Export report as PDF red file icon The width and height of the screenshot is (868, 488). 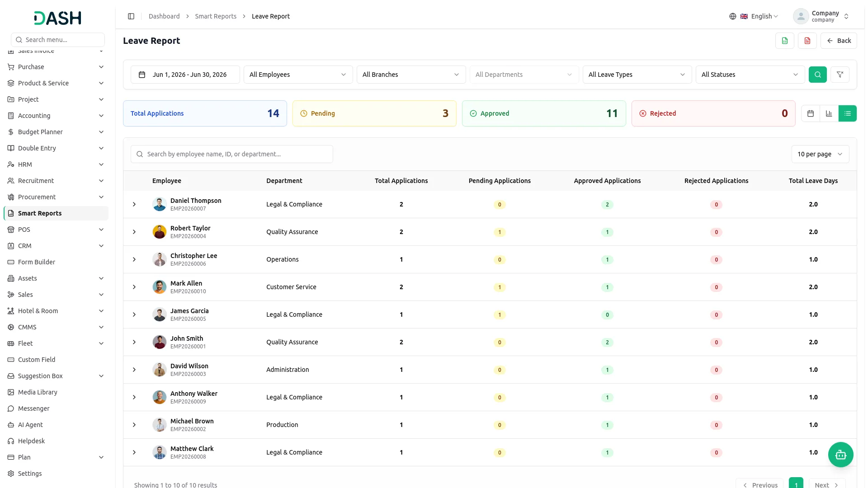click(807, 41)
